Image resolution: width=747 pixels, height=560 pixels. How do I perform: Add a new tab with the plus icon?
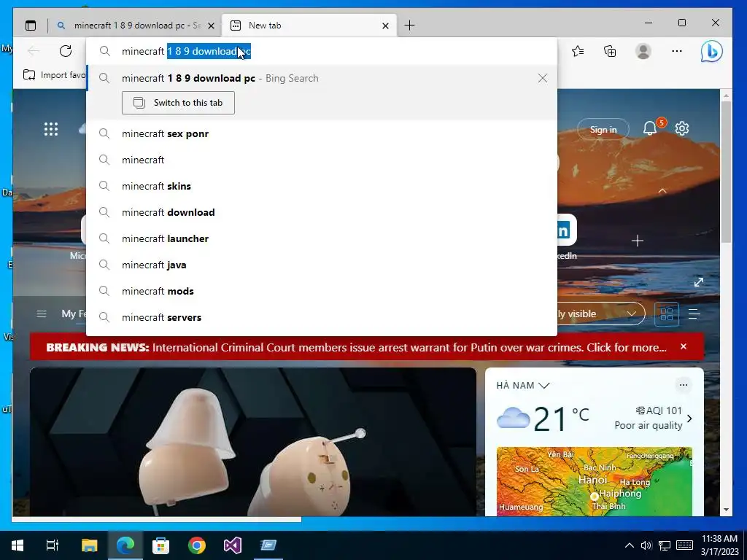click(410, 26)
